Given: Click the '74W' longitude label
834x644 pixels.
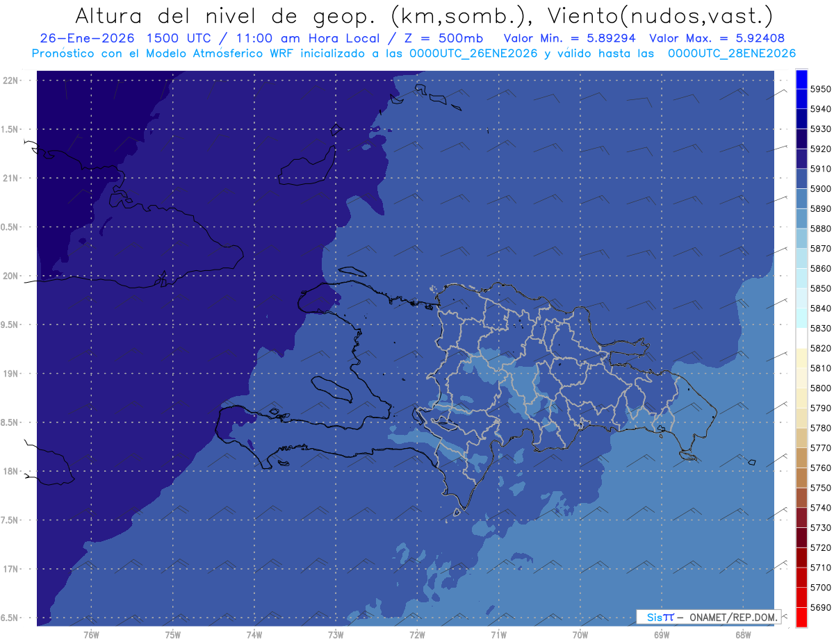Looking at the screenshot, I should coord(254,635).
